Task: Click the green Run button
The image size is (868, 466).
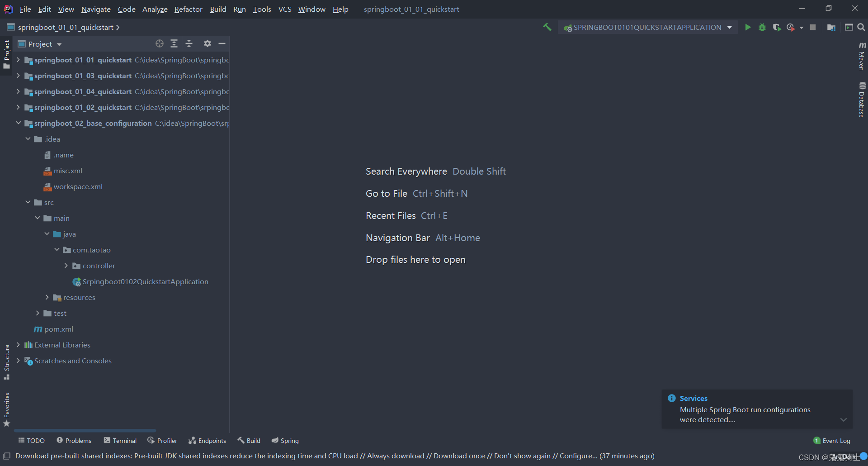Action: pos(748,28)
